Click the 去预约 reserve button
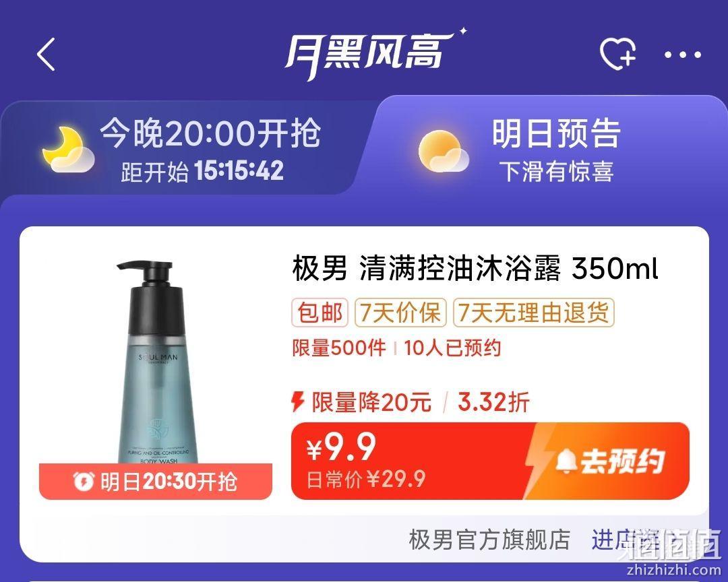Image resolution: width=728 pixels, height=582 pixels. (609, 461)
